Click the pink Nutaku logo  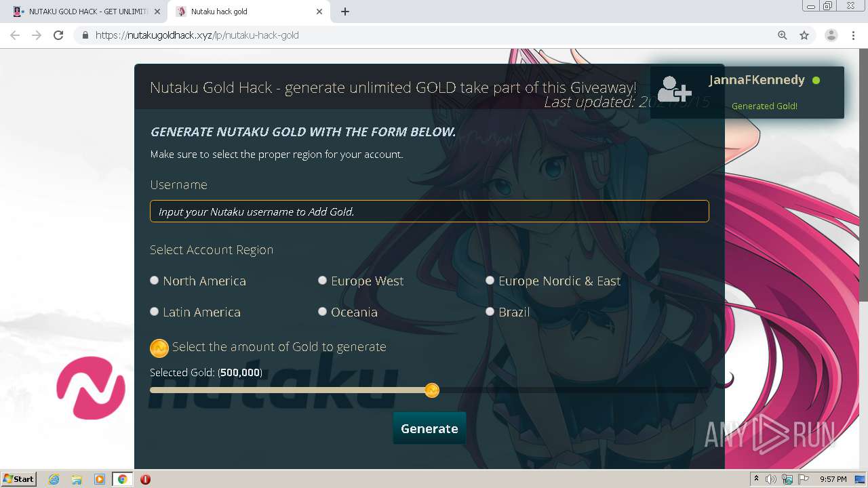click(x=91, y=388)
